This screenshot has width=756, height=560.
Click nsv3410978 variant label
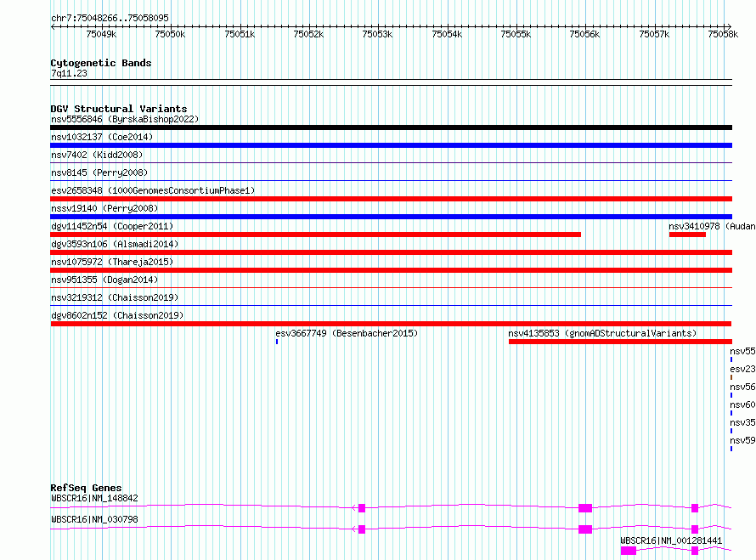[712, 226]
